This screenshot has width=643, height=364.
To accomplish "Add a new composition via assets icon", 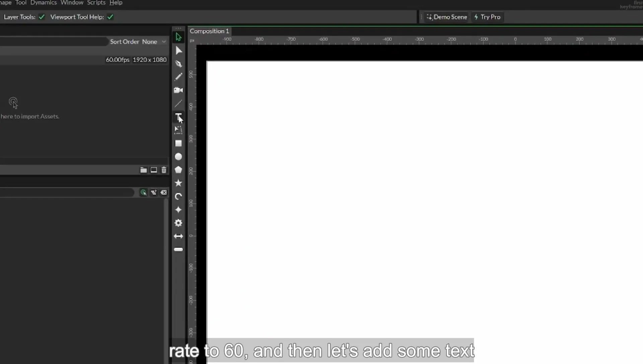I will 154,170.
